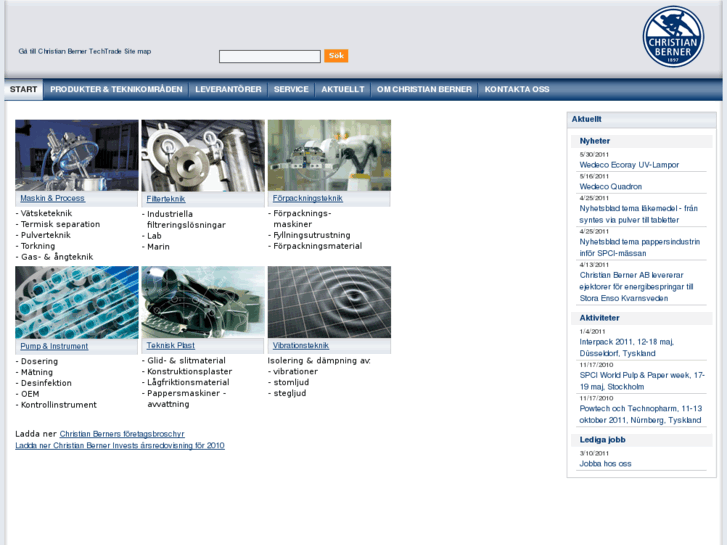Image resolution: width=727 pixels, height=545 pixels.
Task: Click the Gas- & ångteknik list entry
Action: 57,257
